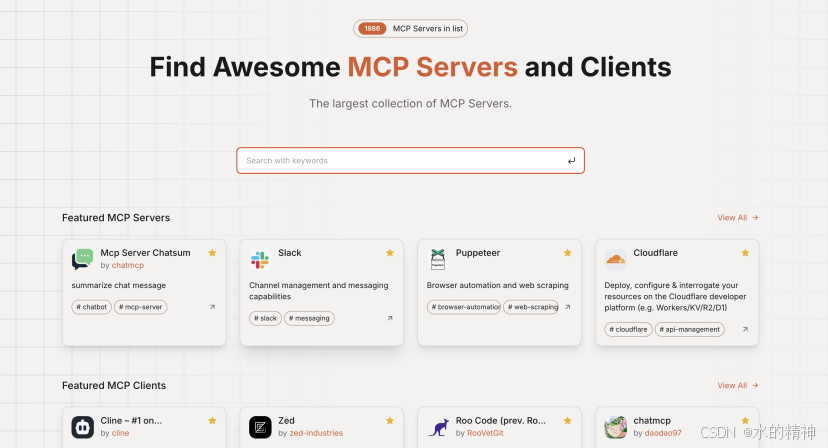Click the 1986 servers count badge

coord(372,29)
